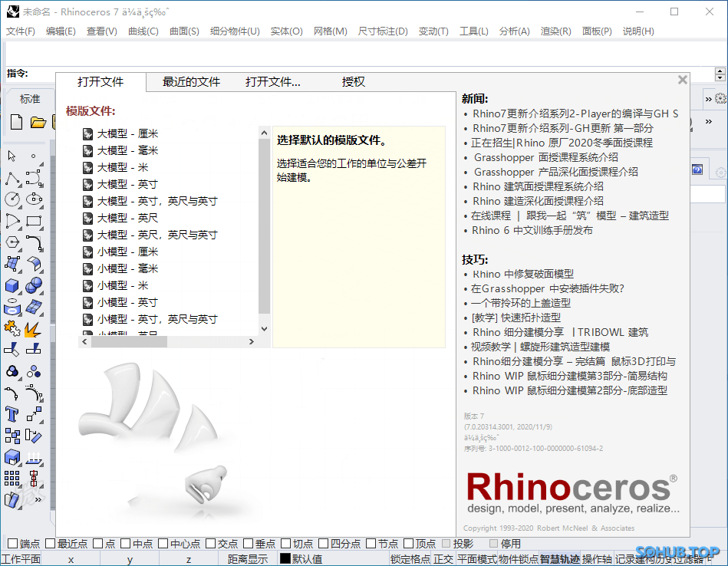Click the toolbar options gear icon
728x566 pixels.
tap(720, 98)
